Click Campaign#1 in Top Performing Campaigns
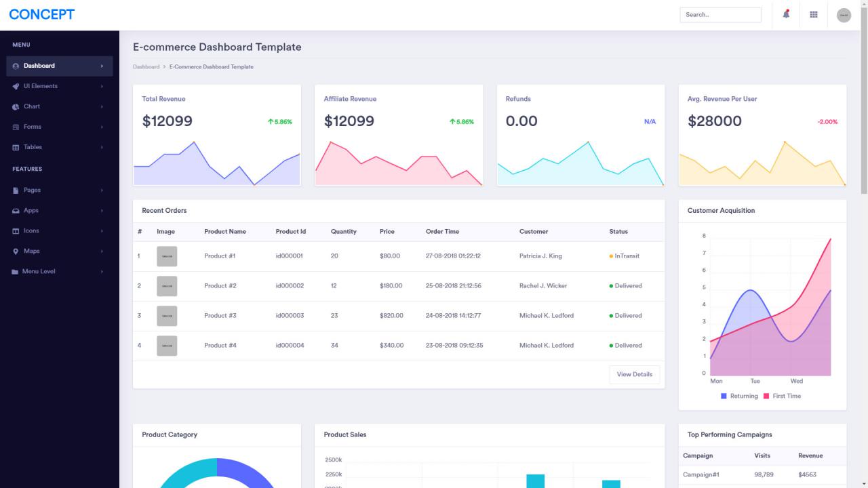Screen dimensions: 868x488 coord(701,475)
